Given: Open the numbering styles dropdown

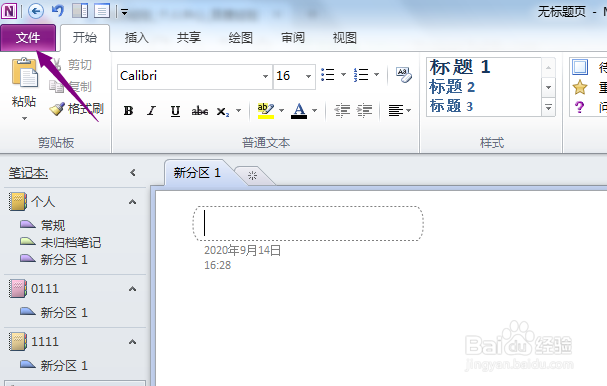Looking at the screenshot, I should click(x=377, y=74).
